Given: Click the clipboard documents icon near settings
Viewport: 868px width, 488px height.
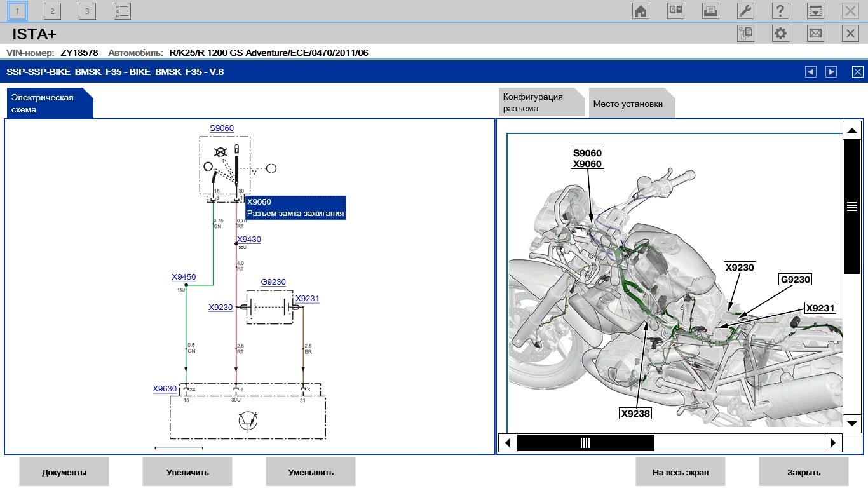Looking at the screenshot, I should 745,34.
